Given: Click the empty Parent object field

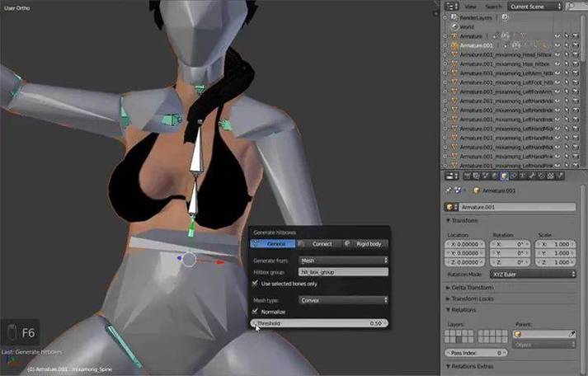Looking at the screenshot, I should [x=543, y=334].
